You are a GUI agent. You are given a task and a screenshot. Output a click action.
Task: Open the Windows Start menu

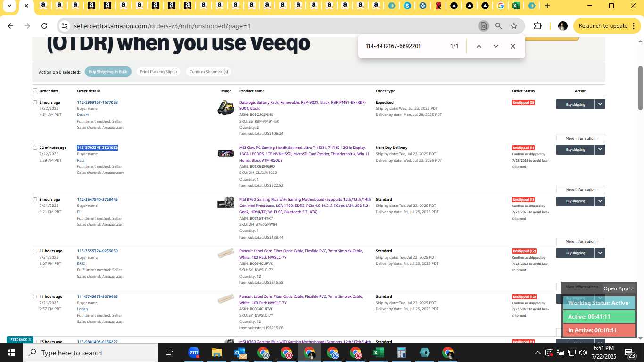11,353
